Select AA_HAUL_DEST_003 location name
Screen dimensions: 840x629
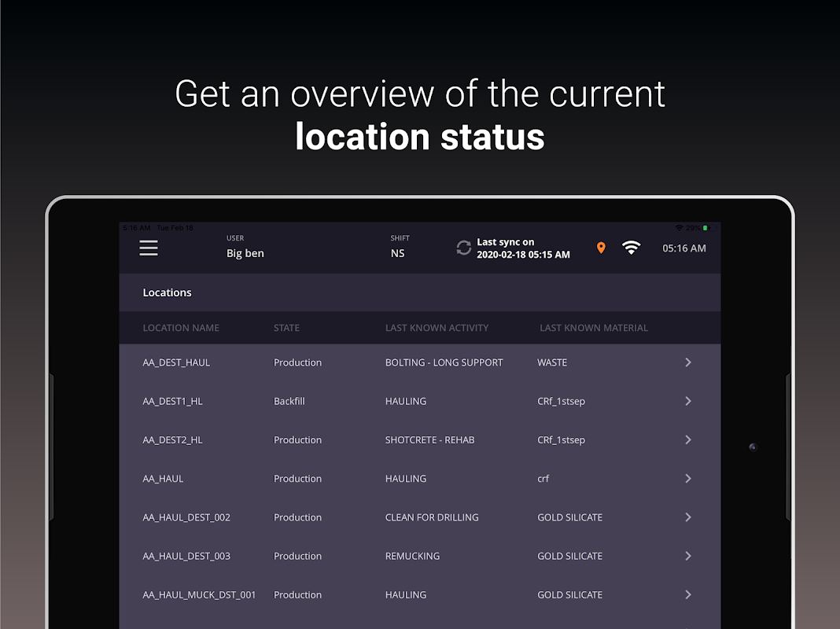click(x=186, y=556)
